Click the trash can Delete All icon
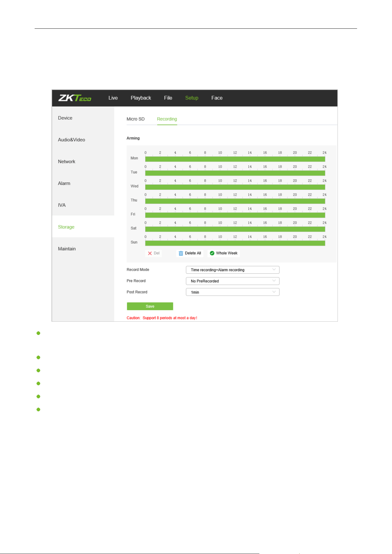 pos(181,253)
